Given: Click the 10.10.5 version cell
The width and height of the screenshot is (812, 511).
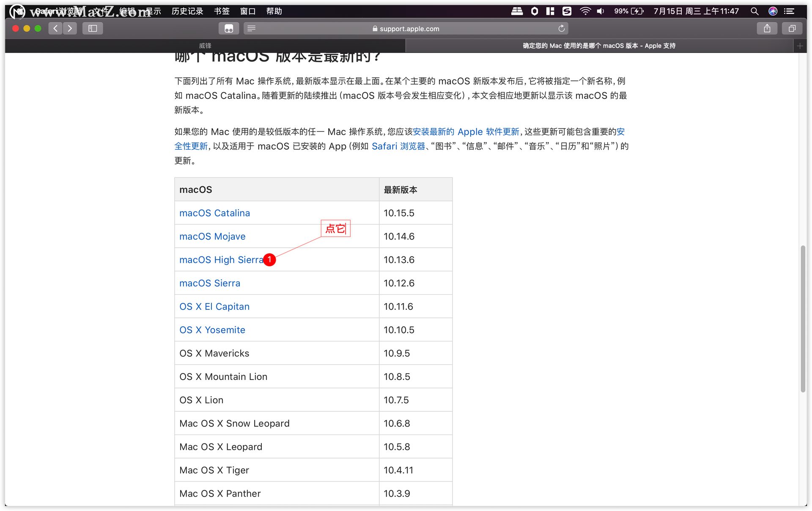Looking at the screenshot, I should pos(416,330).
